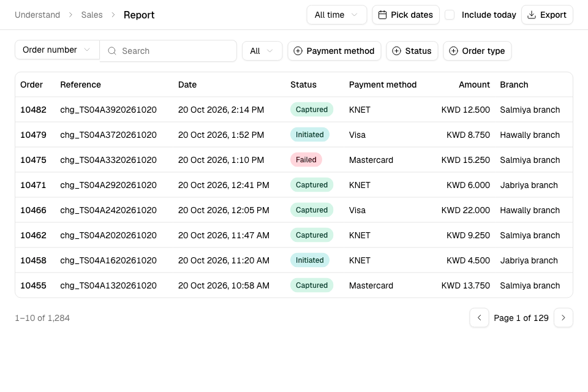Viewport: 588px width, 392px height.
Task: Click the plus icon beside Status filter
Action: (396, 51)
